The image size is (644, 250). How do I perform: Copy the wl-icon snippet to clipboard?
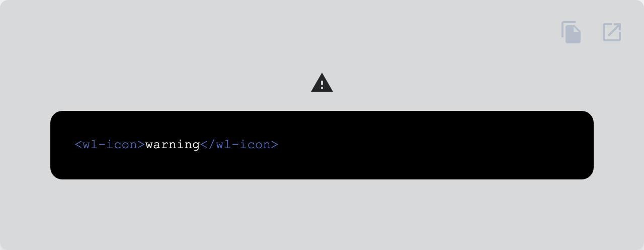572,32
